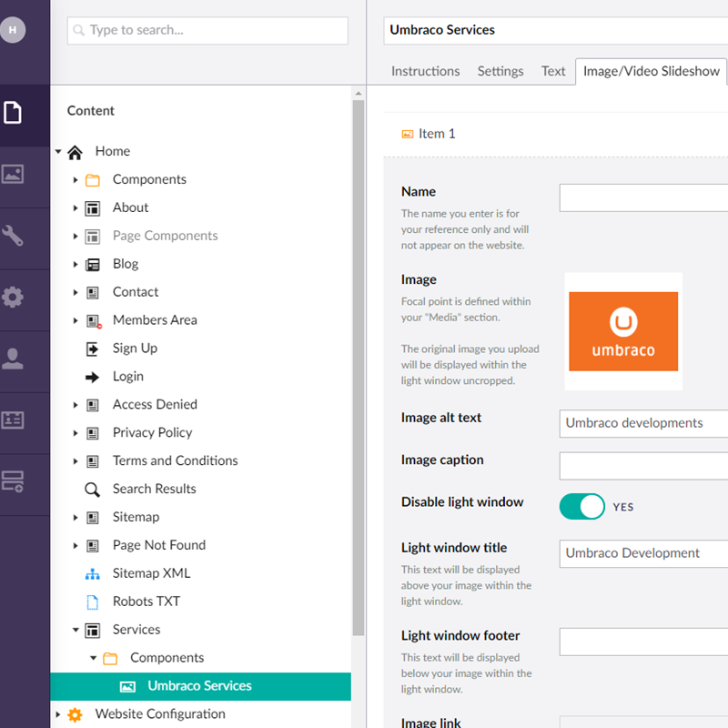Click the Item 1 header

(555, 134)
